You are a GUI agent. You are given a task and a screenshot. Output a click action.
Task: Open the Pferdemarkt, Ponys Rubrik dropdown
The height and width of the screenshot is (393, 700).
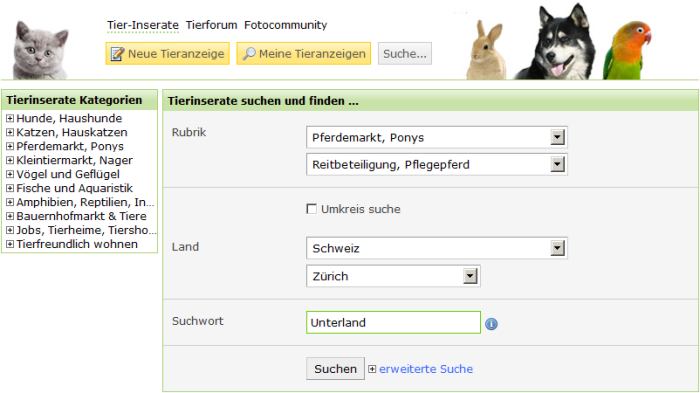point(437,138)
